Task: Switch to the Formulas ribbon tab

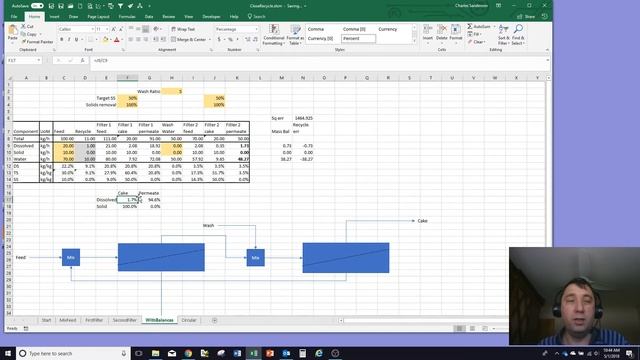Action: click(127, 17)
